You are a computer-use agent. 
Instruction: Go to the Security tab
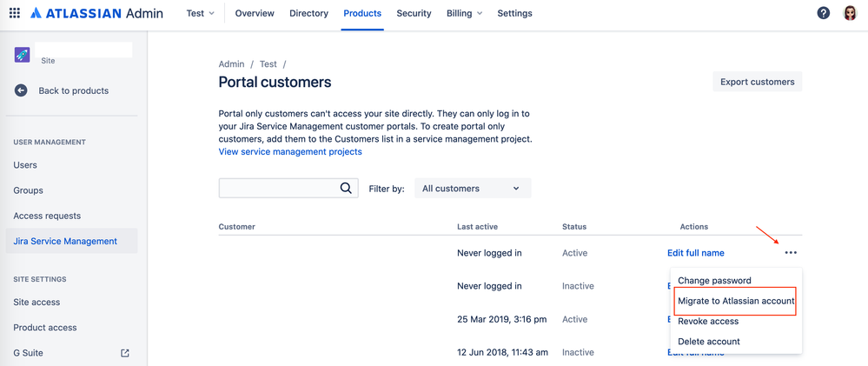414,13
